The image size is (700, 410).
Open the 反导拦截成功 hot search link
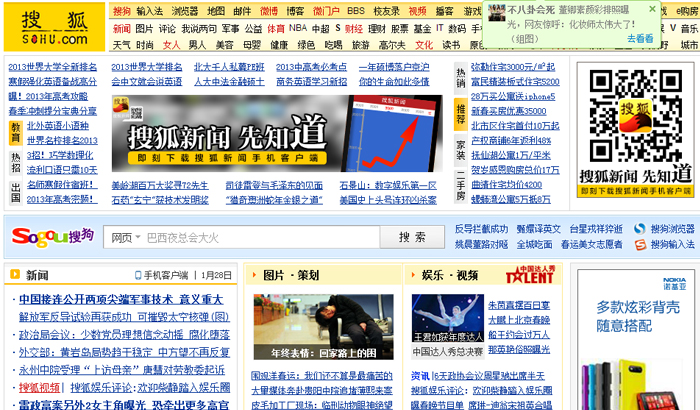[x=481, y=229]
